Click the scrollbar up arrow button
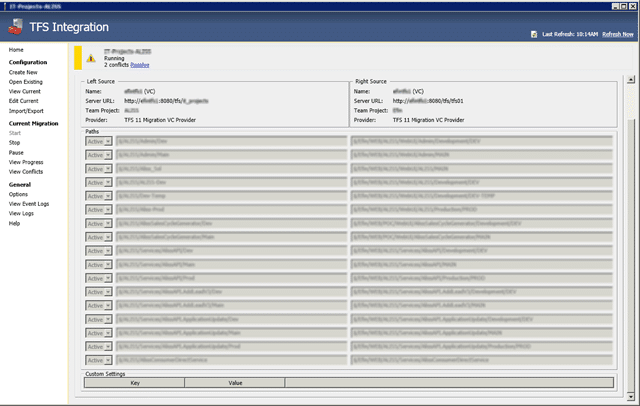The width and height of the screenshot is (640, 406). click(631, 80)
